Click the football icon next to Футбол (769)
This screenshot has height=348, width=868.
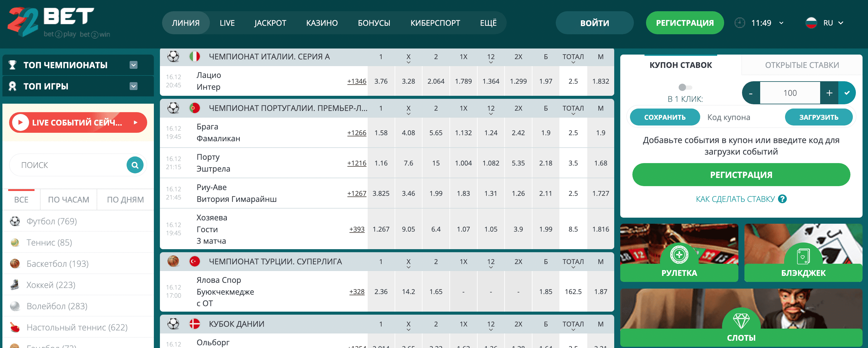coord(15,221)
